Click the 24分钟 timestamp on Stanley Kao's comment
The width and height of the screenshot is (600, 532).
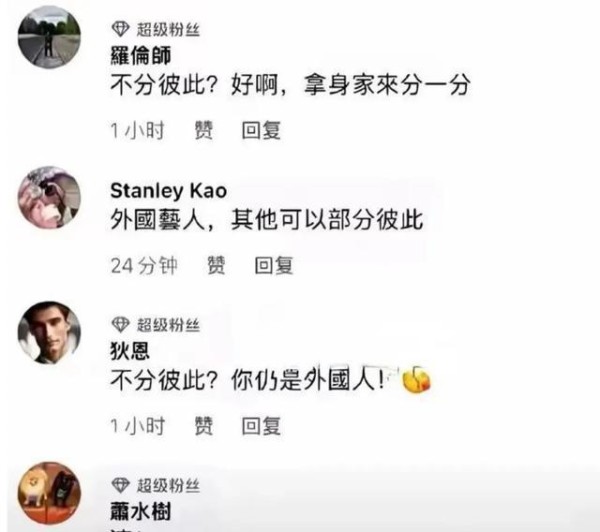tap(144, 265)
